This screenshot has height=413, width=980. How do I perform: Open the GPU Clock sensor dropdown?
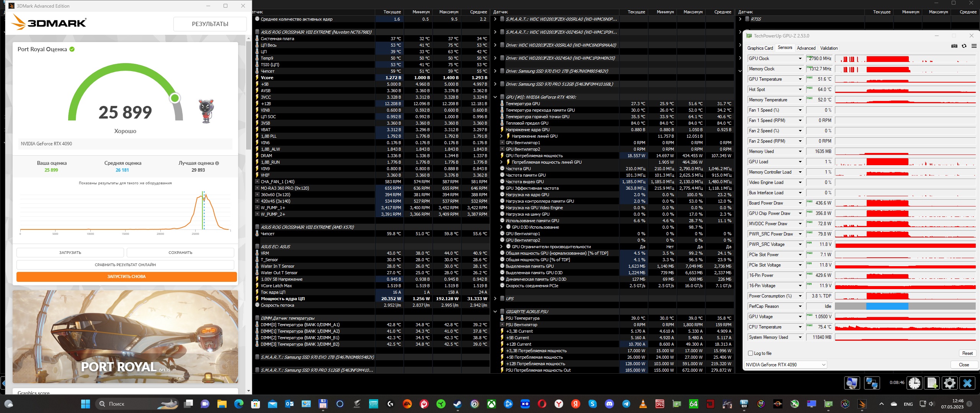click(800, 59)
